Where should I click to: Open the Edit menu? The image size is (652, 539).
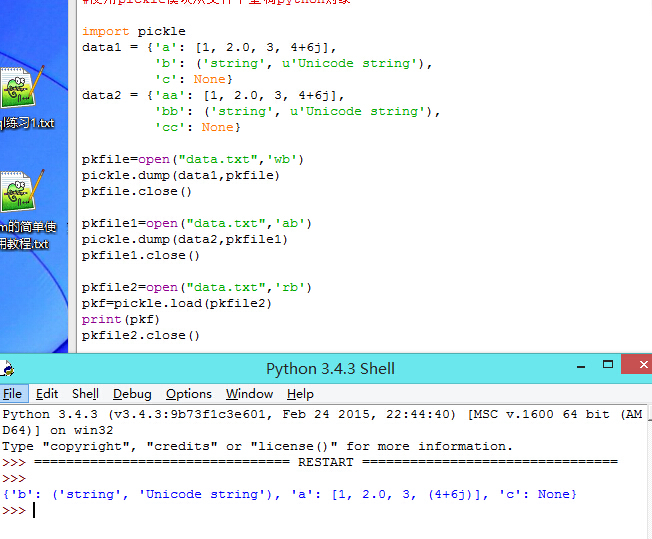pos(47,394)
